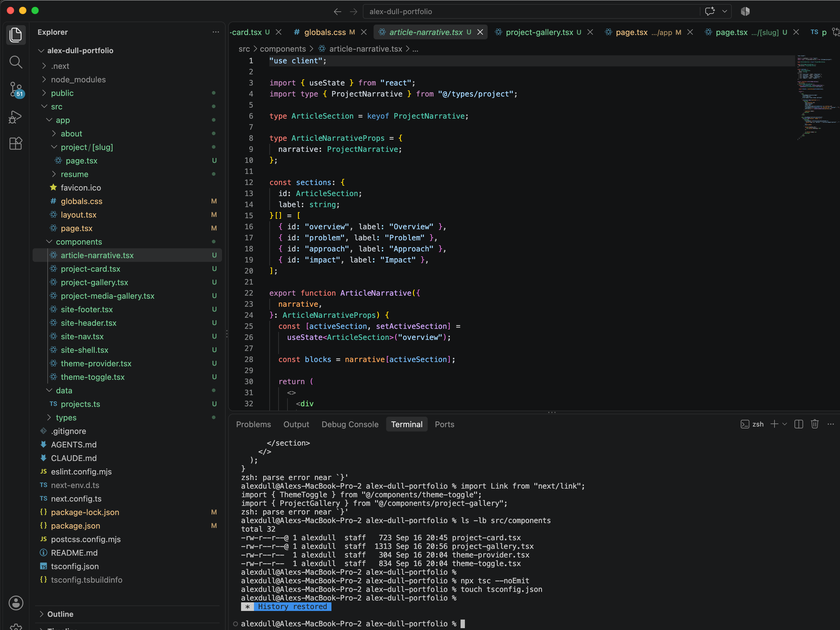
Task: Click the Explorer more actions ellipsis
Action: tap(216, 32)
